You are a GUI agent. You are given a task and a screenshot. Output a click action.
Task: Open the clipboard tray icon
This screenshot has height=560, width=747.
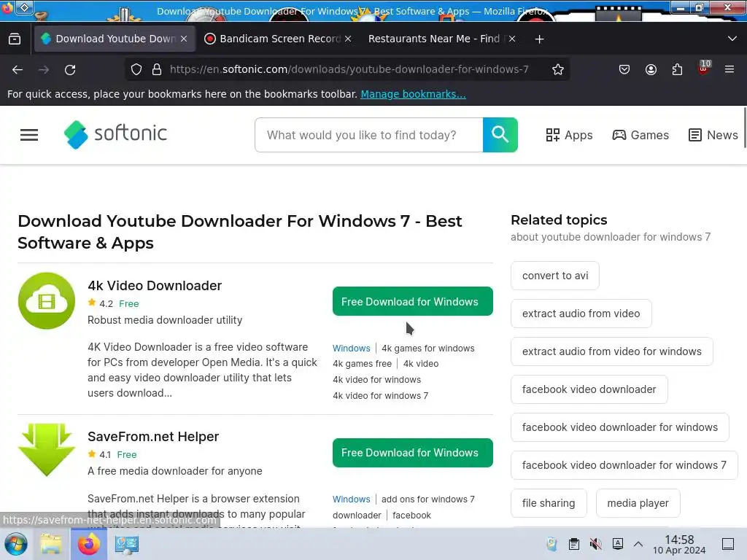click(574, 544)
